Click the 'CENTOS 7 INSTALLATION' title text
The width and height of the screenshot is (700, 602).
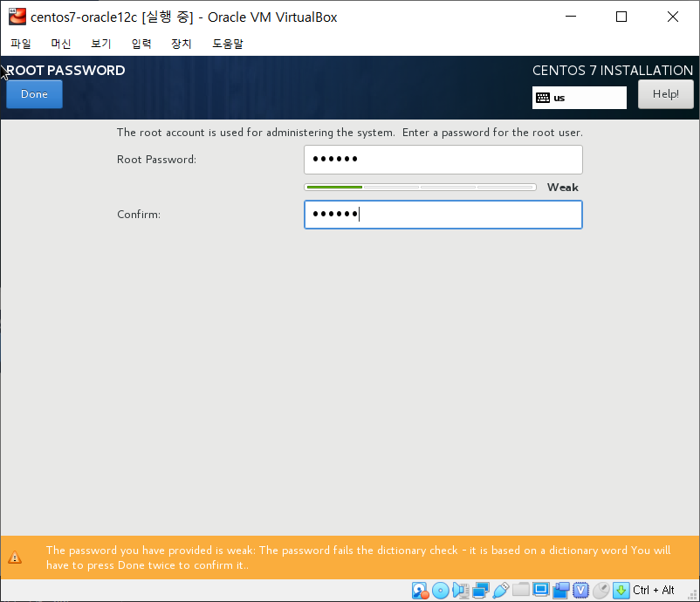tap(613, 71)
